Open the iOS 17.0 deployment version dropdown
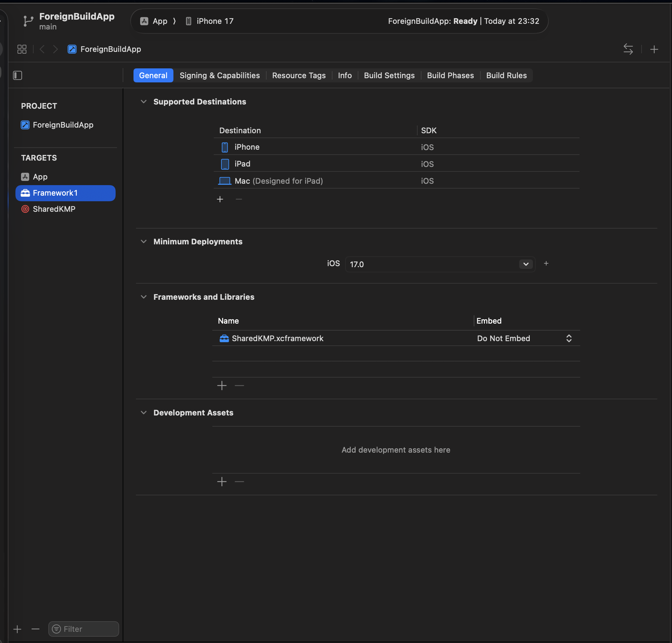The image size is (672, 643). coord(526,264)
